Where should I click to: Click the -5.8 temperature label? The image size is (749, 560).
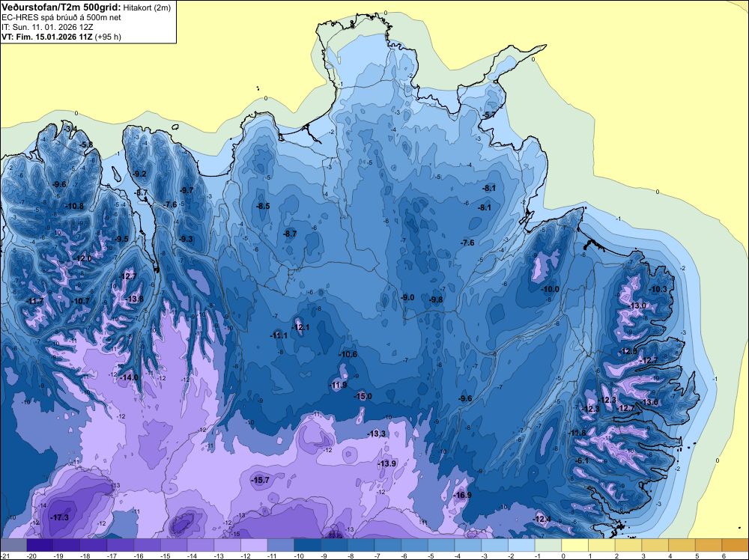click(86, 144)
